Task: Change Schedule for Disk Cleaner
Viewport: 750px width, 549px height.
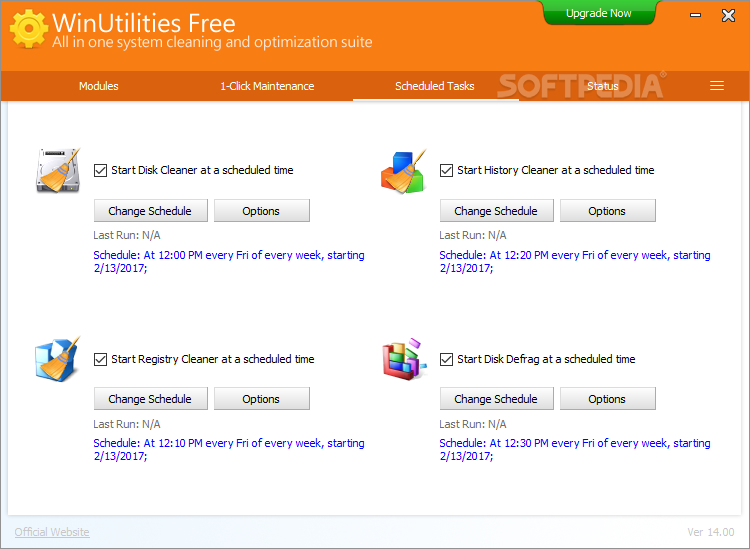Action: point(151,211)
